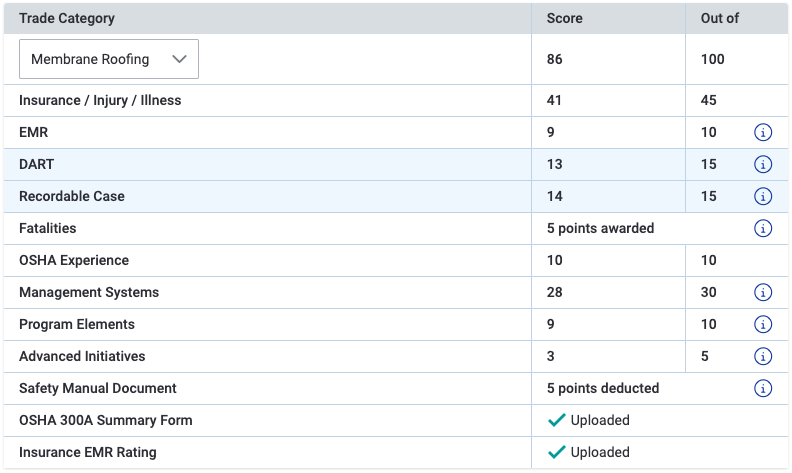Open the Fatalities info icon
Screen dimensions: 792x473
tap(763, 228)
